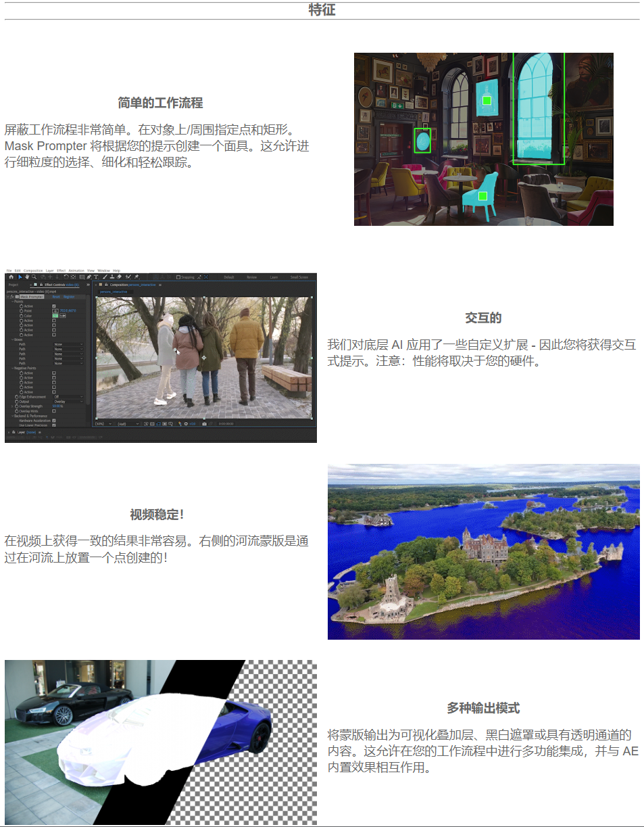Select the Zoom magnifier tool in After Effects
This screenshot has height=827, width=644.
point(34,277)
